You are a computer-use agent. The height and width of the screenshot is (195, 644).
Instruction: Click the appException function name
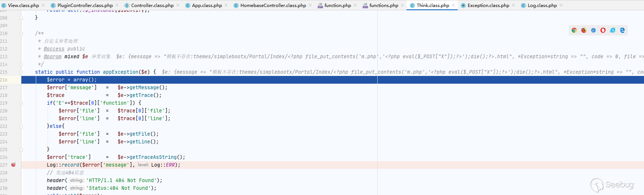point(121,72)
